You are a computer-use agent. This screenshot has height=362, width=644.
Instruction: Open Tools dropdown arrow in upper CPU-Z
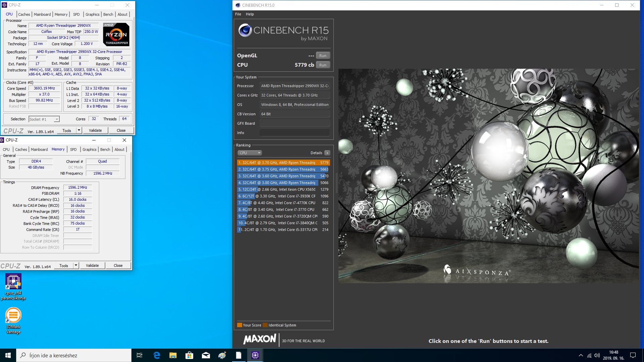79,130
